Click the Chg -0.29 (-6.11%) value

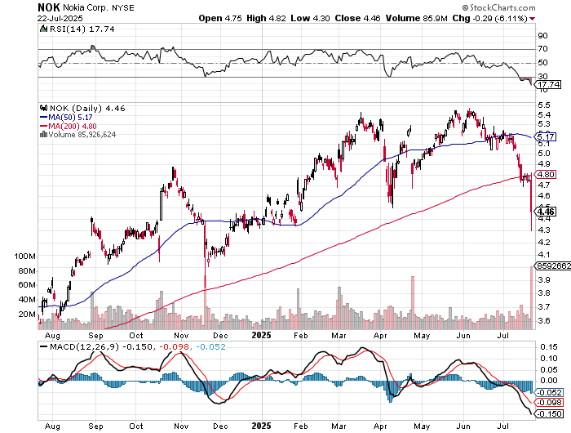click(490, 18)
